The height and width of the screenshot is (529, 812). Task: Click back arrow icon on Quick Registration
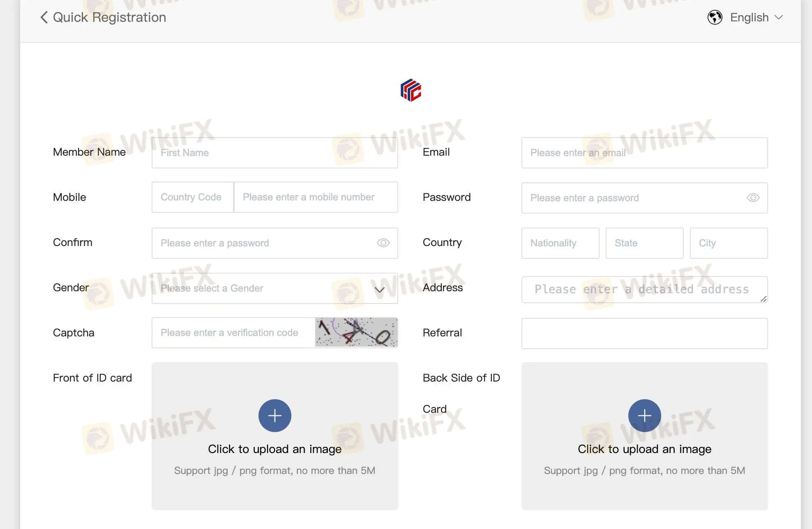(43, 16)
